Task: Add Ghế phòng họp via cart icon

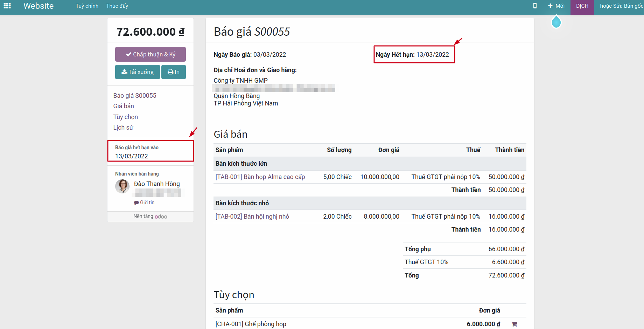Action: click(x=514, y=324)
